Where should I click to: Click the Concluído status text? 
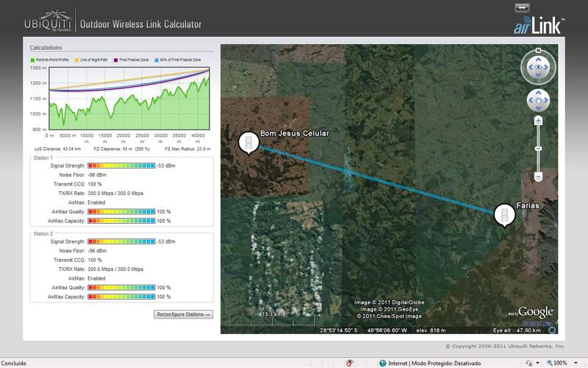click(x=13, y=364)
